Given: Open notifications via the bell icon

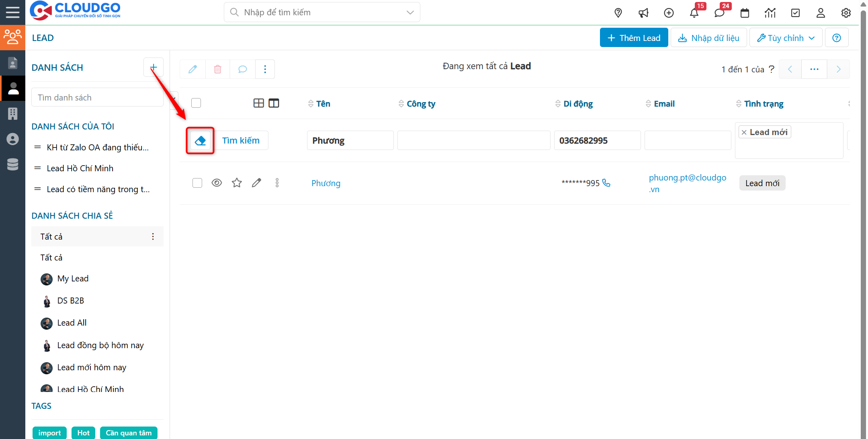Looking at the screenshot, I should coord(694,13).
